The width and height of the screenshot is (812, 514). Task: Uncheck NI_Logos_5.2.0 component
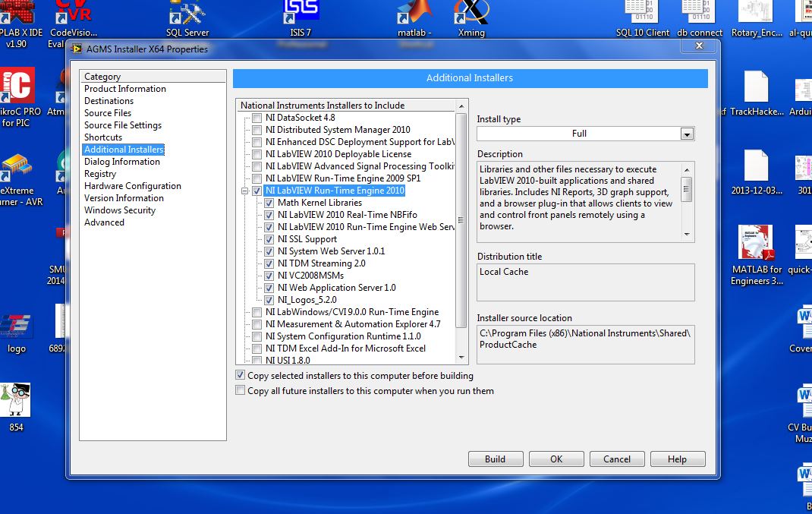pyautogui.click(x=269, y=299)
